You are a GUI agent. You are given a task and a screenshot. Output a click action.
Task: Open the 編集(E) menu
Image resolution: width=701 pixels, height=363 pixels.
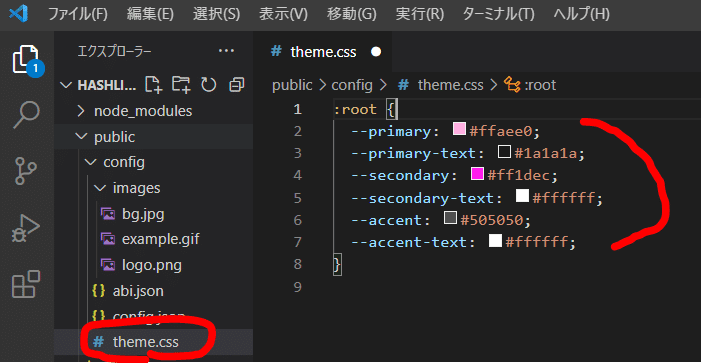[150, 15]
